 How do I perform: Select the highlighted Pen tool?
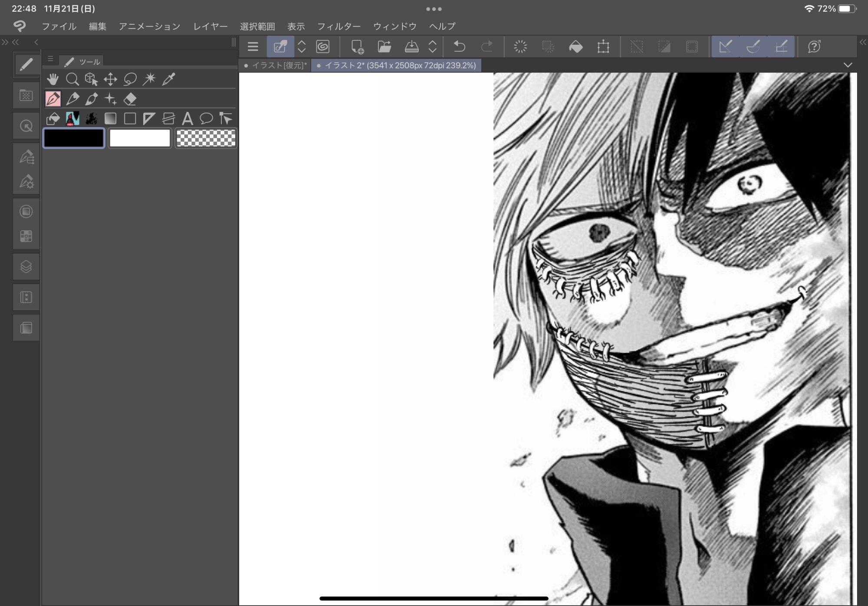pos(53,99)
